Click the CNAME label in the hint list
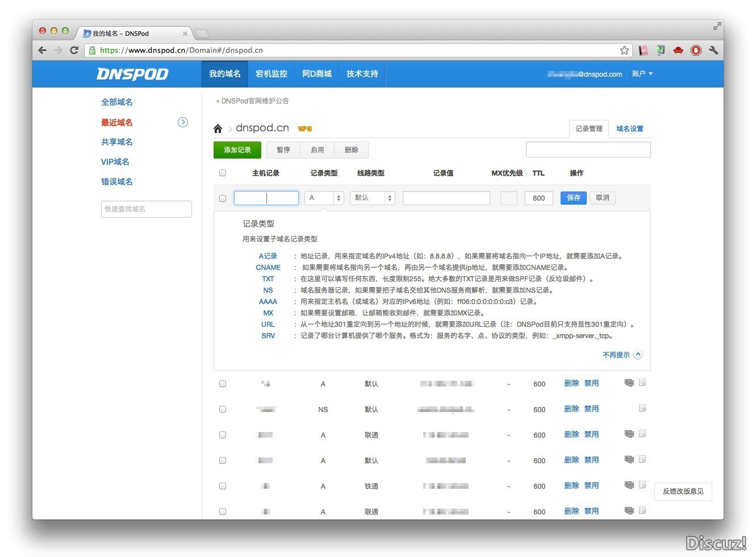 (x=268, y=268)
